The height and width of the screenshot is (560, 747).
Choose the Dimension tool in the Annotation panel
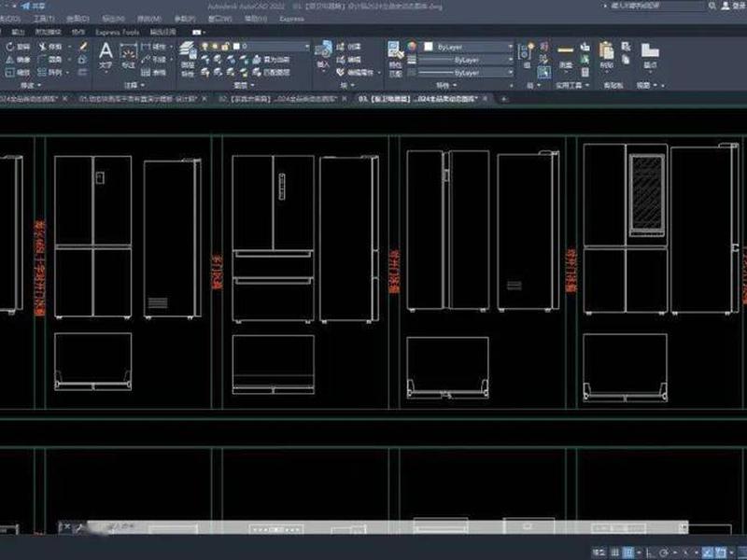[x=128, y=56]
